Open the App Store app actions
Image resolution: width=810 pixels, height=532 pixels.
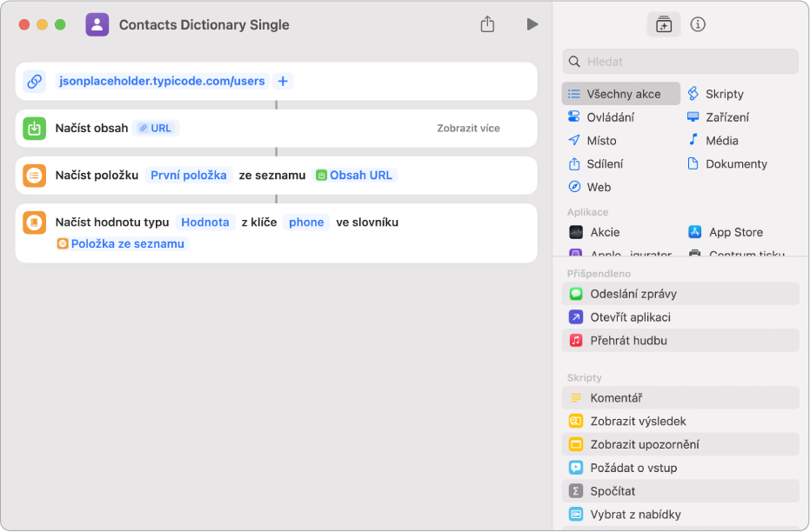click(735, 232)
